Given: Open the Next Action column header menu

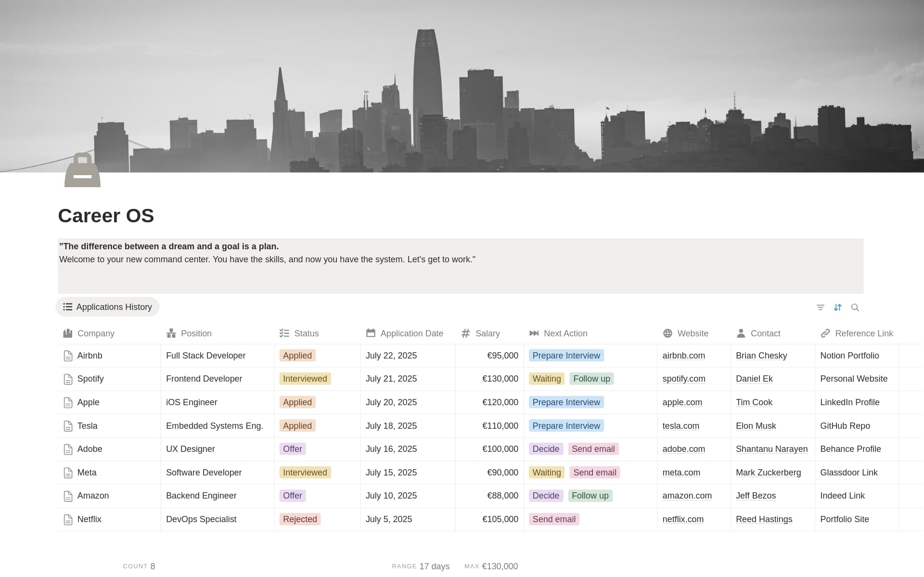Looking at the screenshot, I should (590, 333).
